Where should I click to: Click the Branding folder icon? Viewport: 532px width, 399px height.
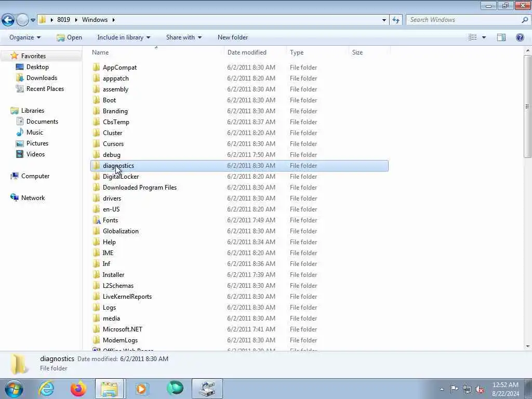pyautogui.click(x=96, y=111)
